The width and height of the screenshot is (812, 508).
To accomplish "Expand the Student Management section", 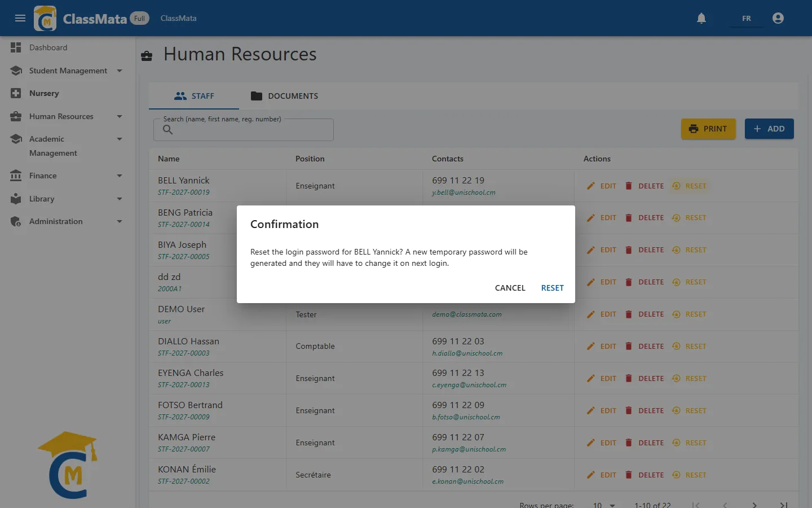I will (120, 71).
